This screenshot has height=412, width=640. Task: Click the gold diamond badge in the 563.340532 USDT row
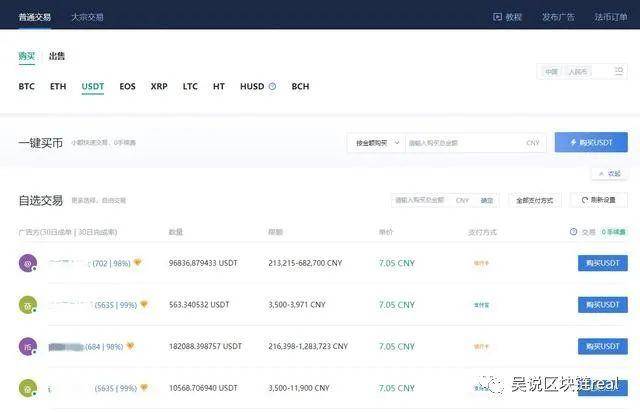pos(144,304)
